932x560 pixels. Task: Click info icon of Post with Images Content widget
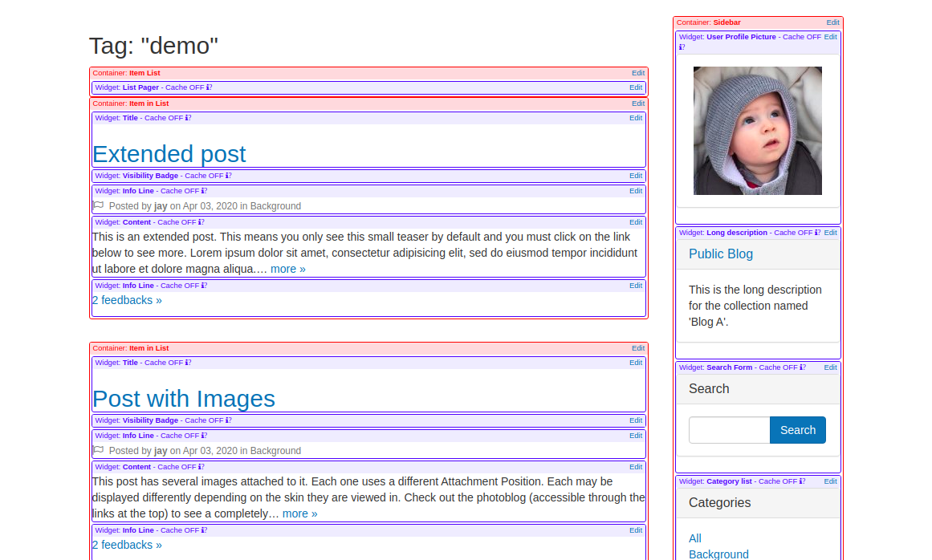(x=201, y=467)
